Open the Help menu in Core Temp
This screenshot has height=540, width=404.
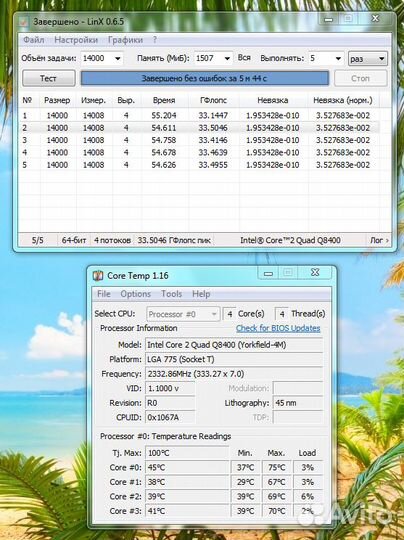tap(201, 294)
